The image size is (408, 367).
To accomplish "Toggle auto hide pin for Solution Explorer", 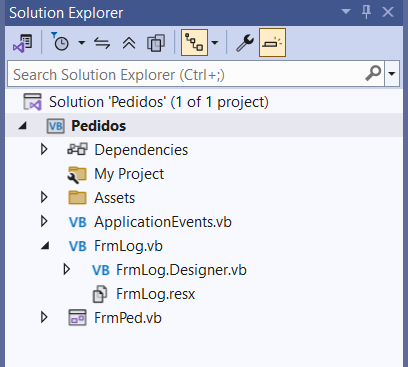I will pyautogui.click(x=367, y=12).
